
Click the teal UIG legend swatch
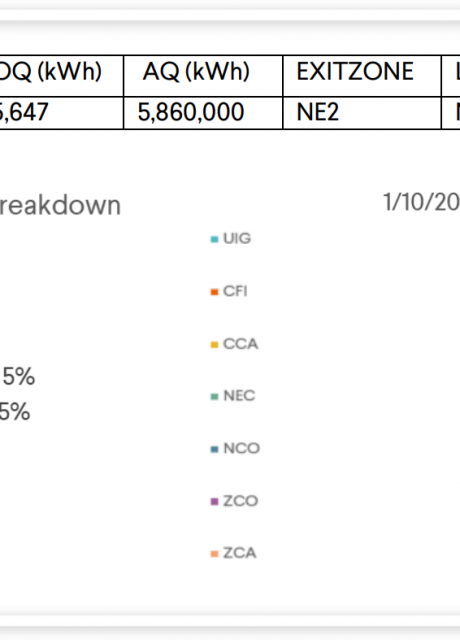(x=214, y=239)
